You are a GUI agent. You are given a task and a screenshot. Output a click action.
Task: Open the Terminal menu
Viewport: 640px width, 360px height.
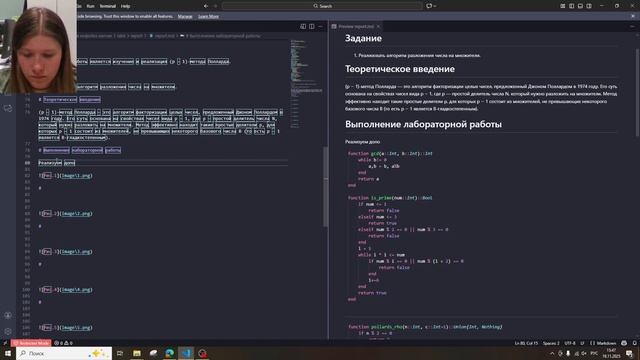pyautogui.click(x=108, y=6)
